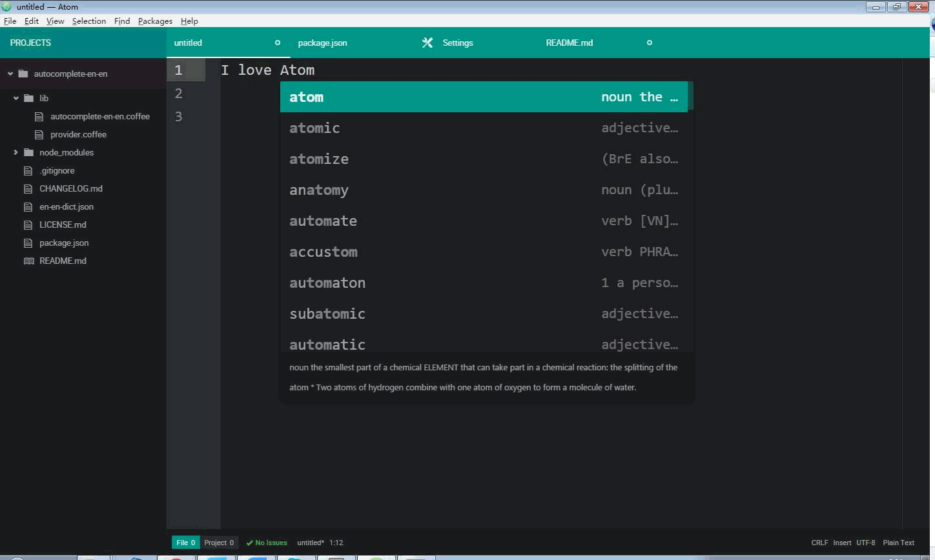This screenshot has height=560, width=935.
Task: Choose the 'subatomic' autocomplete suggestion
Action: pos(484,314)
